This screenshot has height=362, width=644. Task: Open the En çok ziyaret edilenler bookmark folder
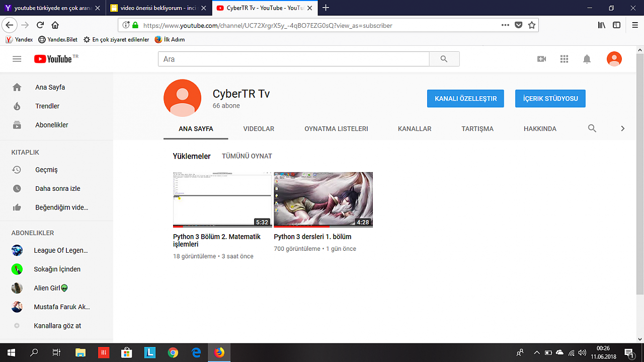pos(116,39)
